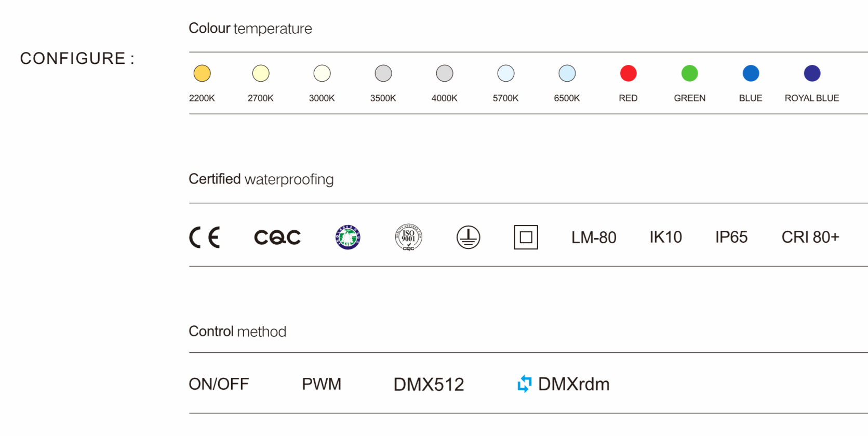Click the green and blue round environmental seal
This screenshot has height=436, width=868.
point(348,237)
